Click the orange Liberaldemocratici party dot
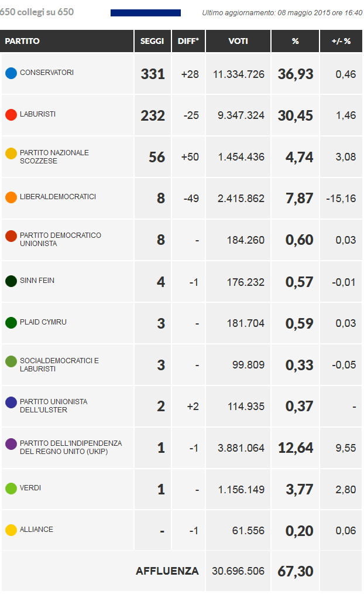Viewport: 364px width, 594px height. tap(11, 197)
